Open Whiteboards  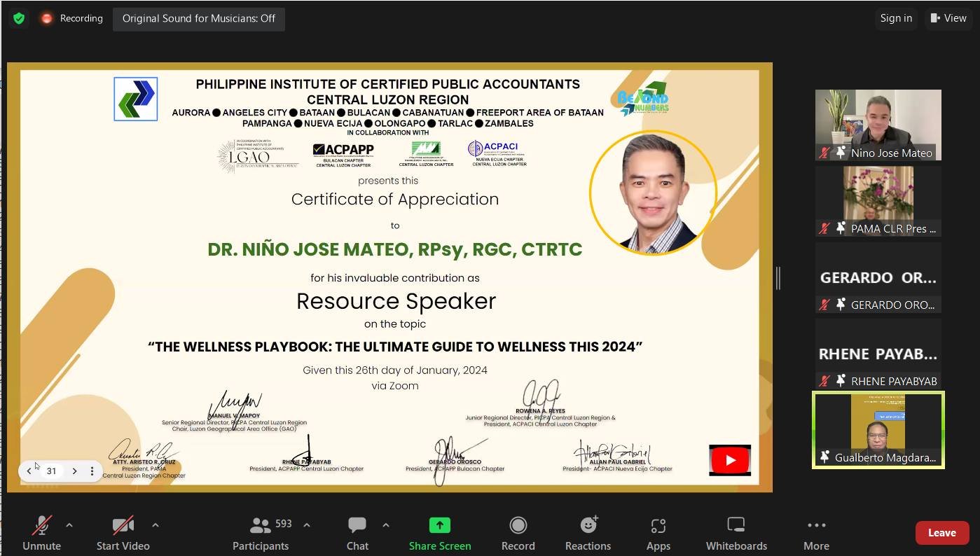736,534
